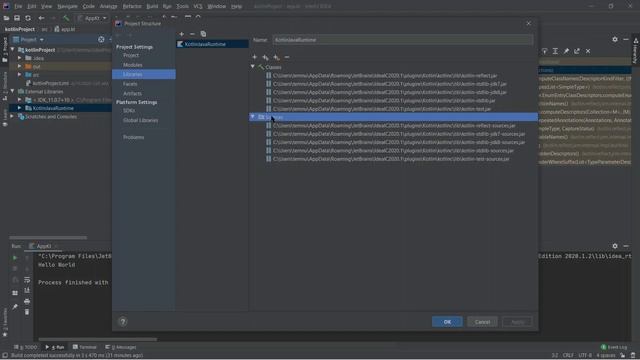Collapse the Classes node
The image size is (640, 360).
click(253, 67)
